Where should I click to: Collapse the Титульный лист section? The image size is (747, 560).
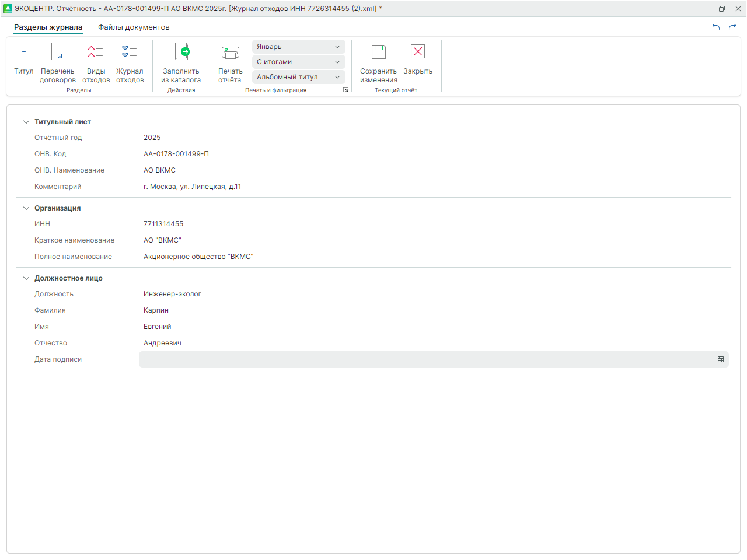26,122
